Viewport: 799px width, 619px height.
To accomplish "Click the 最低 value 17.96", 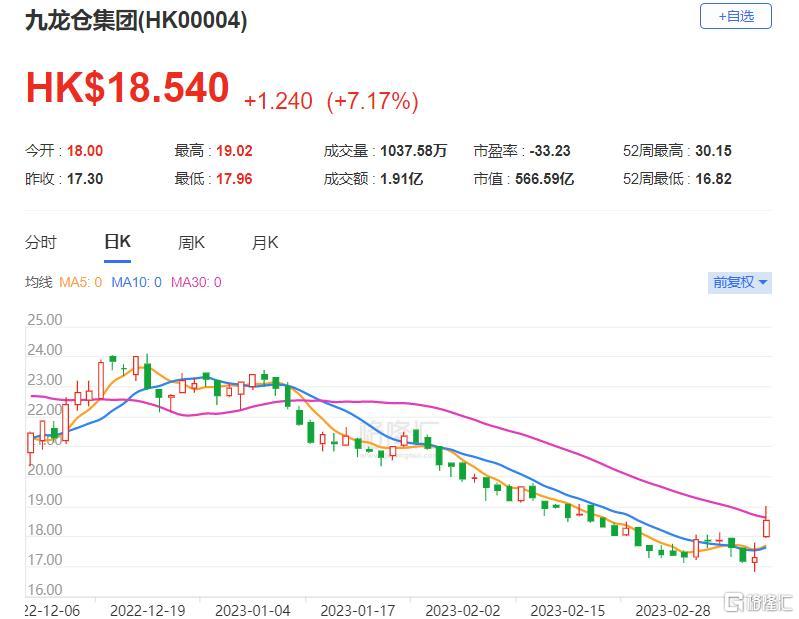I will tap(234, 179).
